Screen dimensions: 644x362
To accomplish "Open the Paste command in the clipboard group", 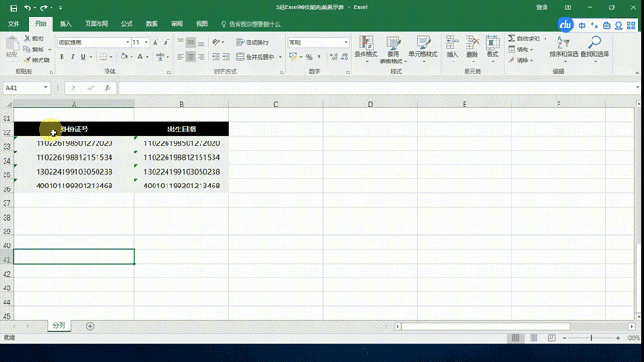I will click(x=12, y=47).
